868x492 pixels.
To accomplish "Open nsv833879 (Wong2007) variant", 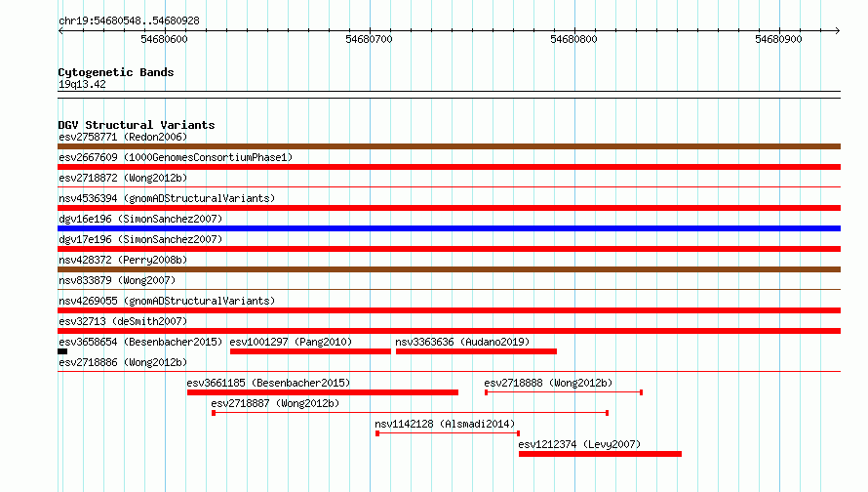I will tap(117, 280).
